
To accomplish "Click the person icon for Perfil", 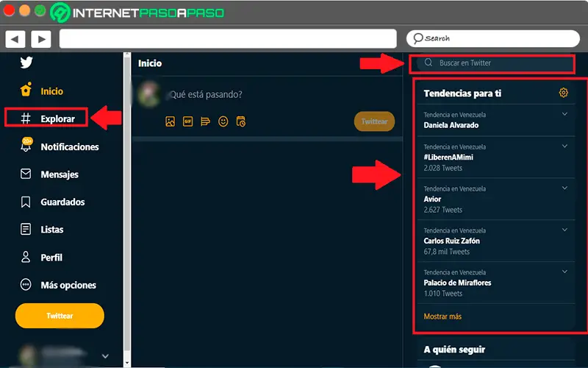I will [x=26, y=257].
